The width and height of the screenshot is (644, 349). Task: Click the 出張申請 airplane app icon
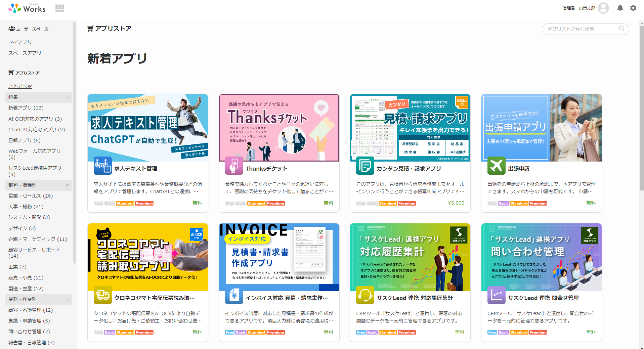(x=497, y=166)
